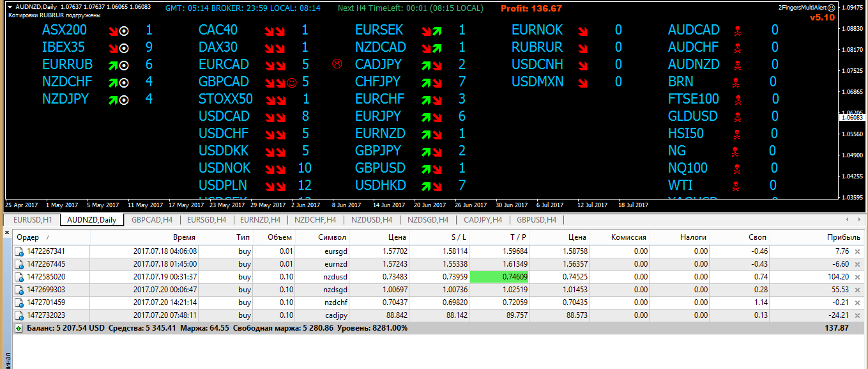Viewport: 868px width, 369px height.
Task: Click the skull icon next to AUDCAD
Action: [737, 31]
